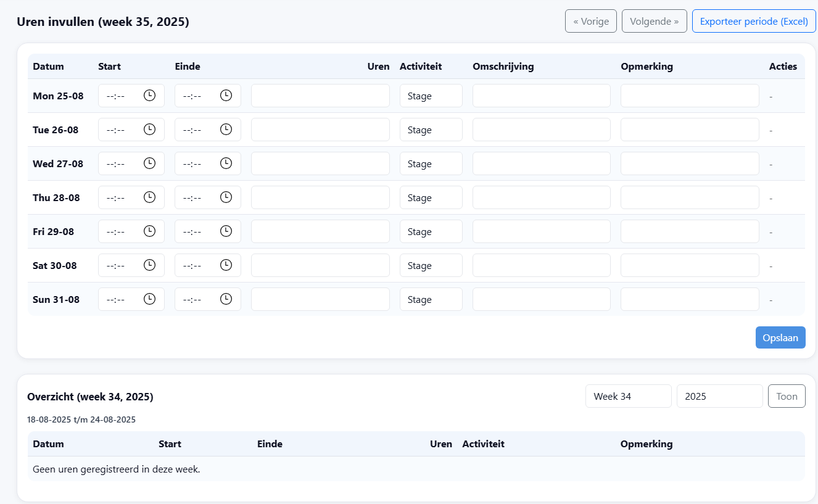Go to previous week with Vorige

[x=590, y=22]
